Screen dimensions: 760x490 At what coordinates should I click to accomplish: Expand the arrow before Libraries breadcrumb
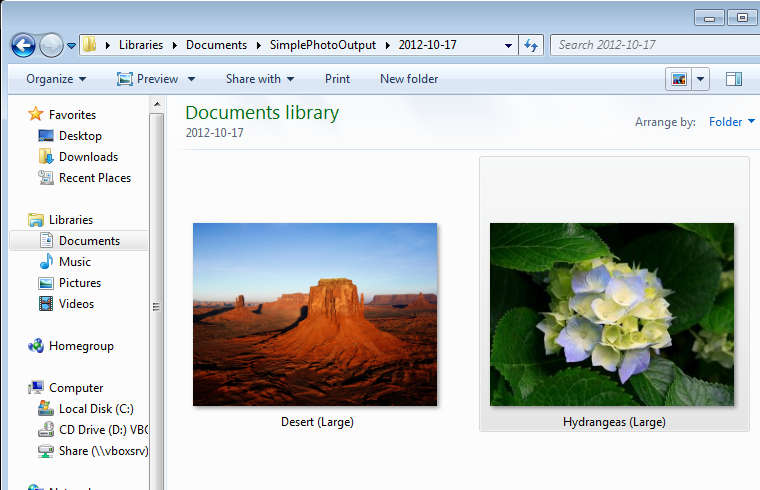pyautogui.click(x=108, y=45)
